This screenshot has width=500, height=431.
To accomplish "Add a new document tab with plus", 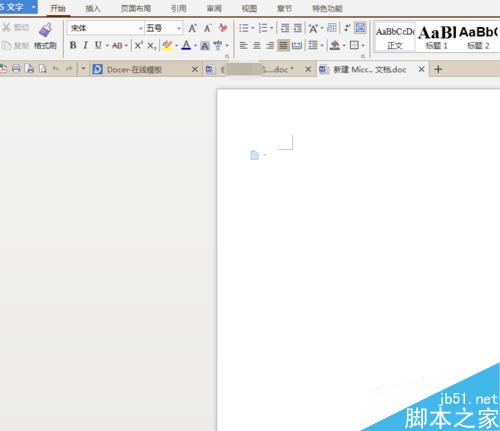I will (438, 69).
